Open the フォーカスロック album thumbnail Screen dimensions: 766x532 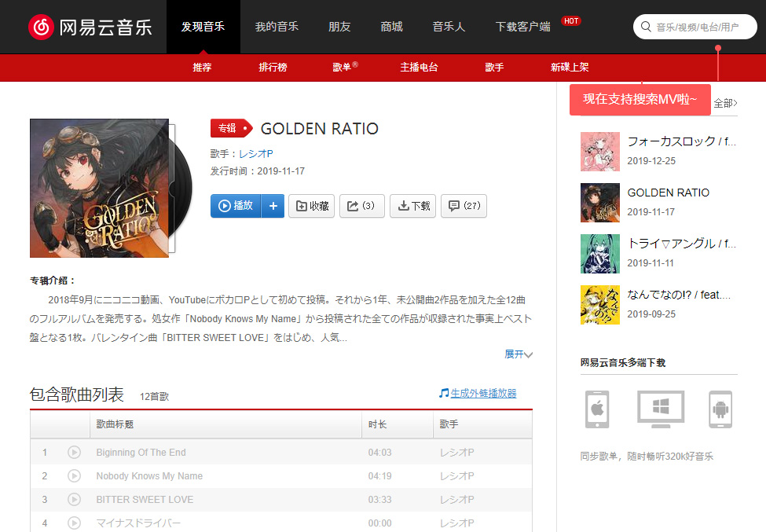point(600,151)
